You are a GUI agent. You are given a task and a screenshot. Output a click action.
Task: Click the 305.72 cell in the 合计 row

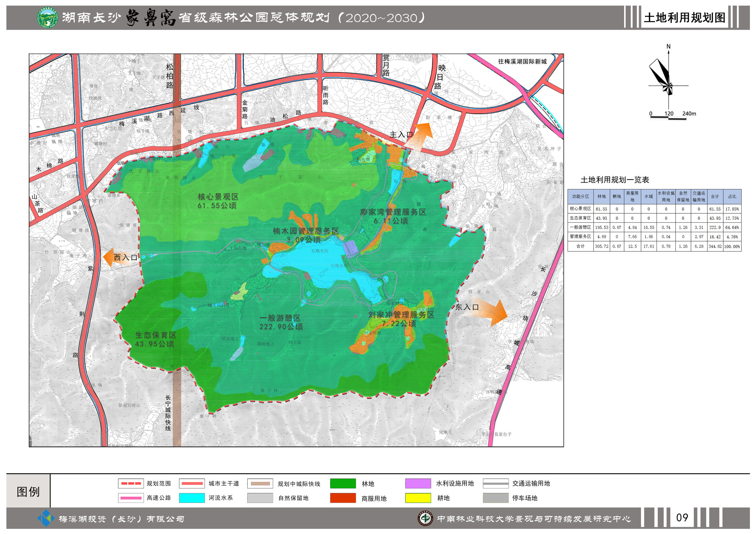(601, 246)
